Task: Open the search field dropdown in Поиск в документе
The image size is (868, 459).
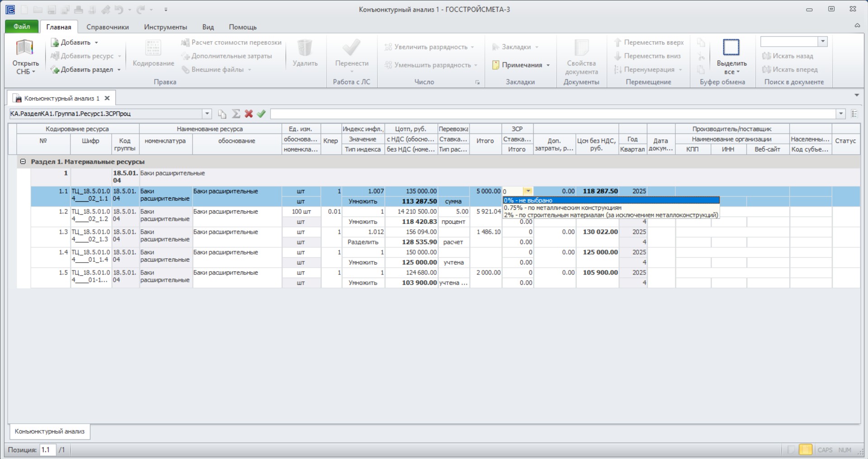Action: point(823,42)
